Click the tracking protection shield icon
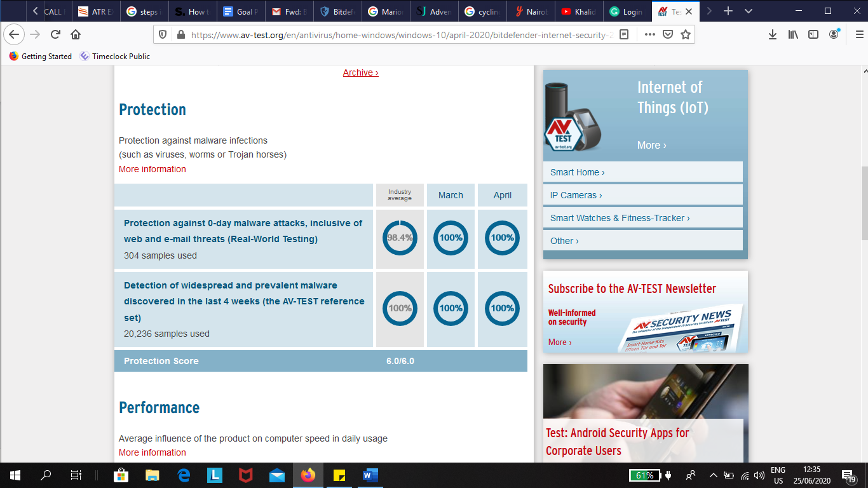This screenshot has width=868, height=488. coord(163,35)
